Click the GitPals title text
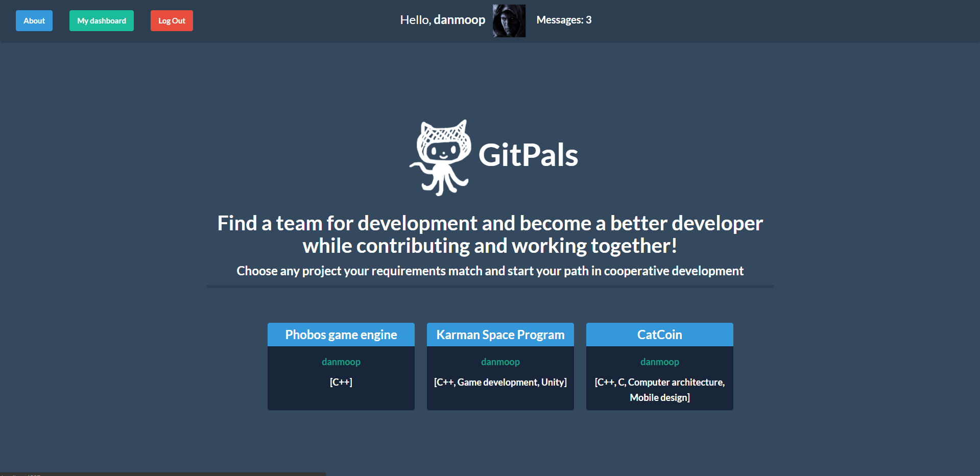The height and width of the screenshot is (476, 980). pos(528,155)
